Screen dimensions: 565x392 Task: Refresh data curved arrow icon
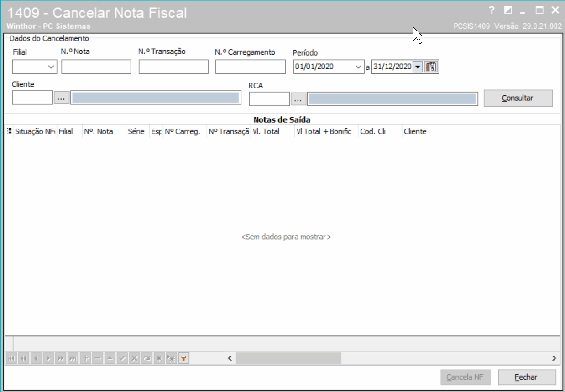pos(146,359)
